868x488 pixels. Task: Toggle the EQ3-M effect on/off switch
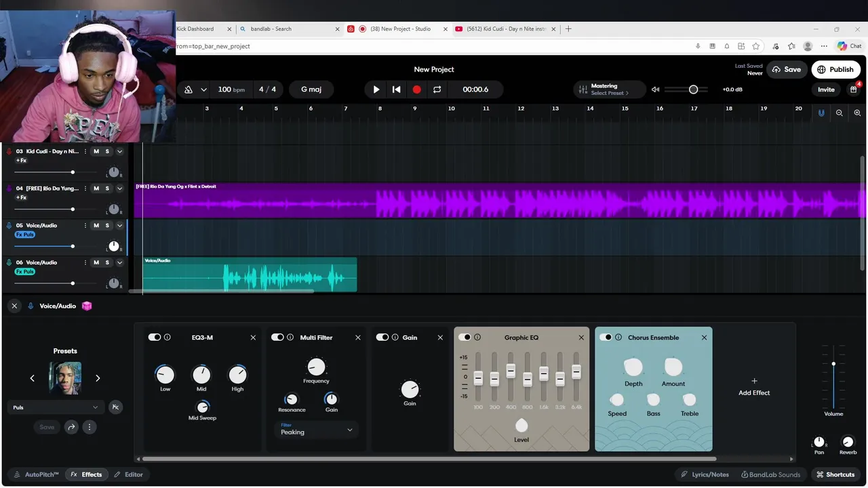coord(155,338)
